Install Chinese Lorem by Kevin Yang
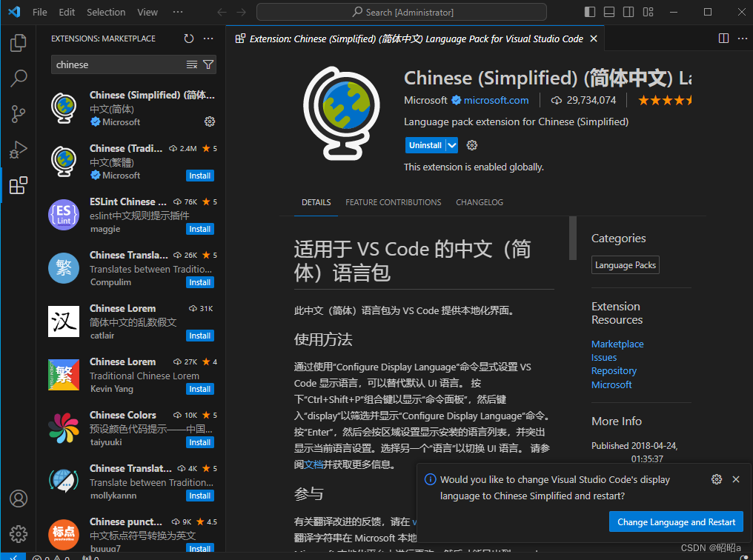 (200, 389)
